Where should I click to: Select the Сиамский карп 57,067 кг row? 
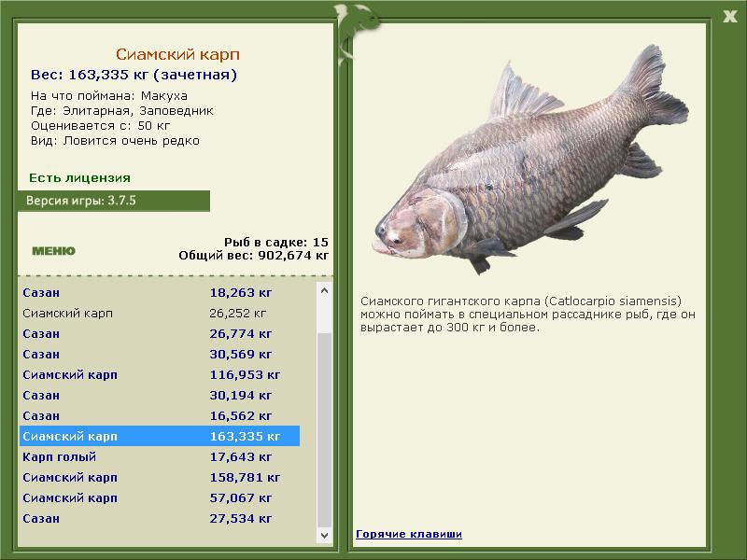click(160, 497)
